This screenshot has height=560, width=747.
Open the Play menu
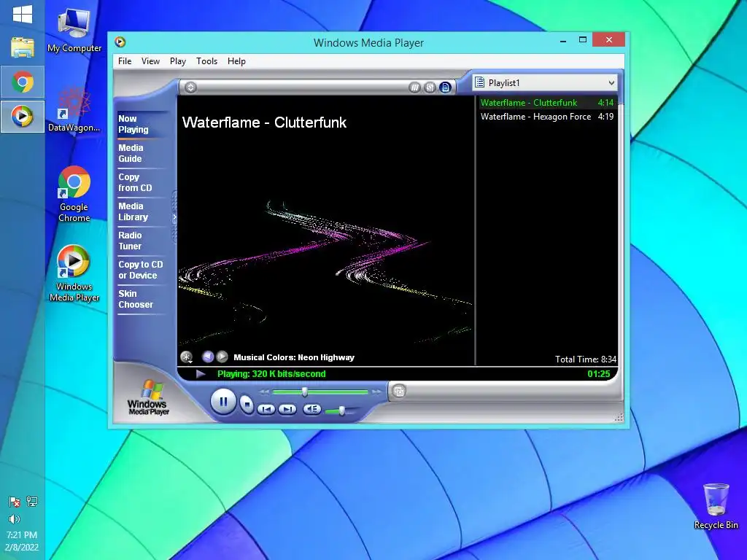[x=178, y=61]
